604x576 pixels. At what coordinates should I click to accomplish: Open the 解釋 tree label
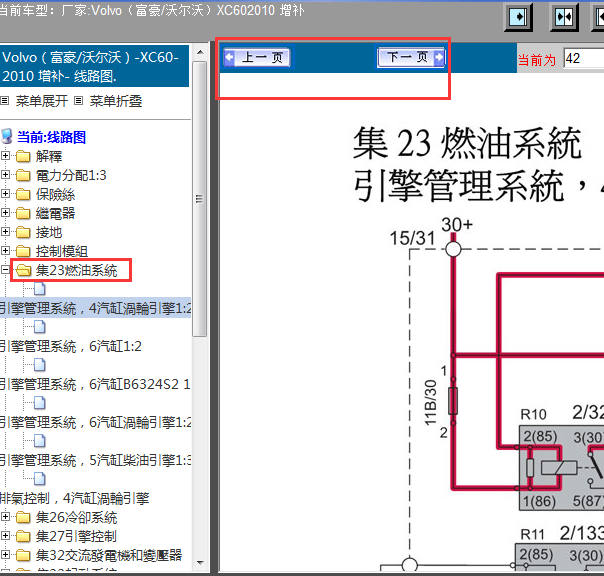coord(49,156)
